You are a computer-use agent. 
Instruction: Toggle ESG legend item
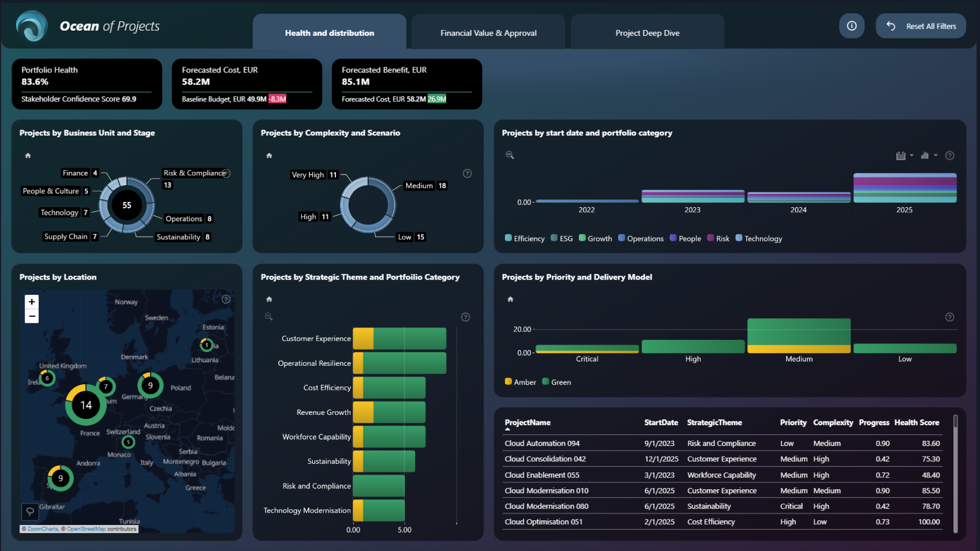(x=562, y=238)
